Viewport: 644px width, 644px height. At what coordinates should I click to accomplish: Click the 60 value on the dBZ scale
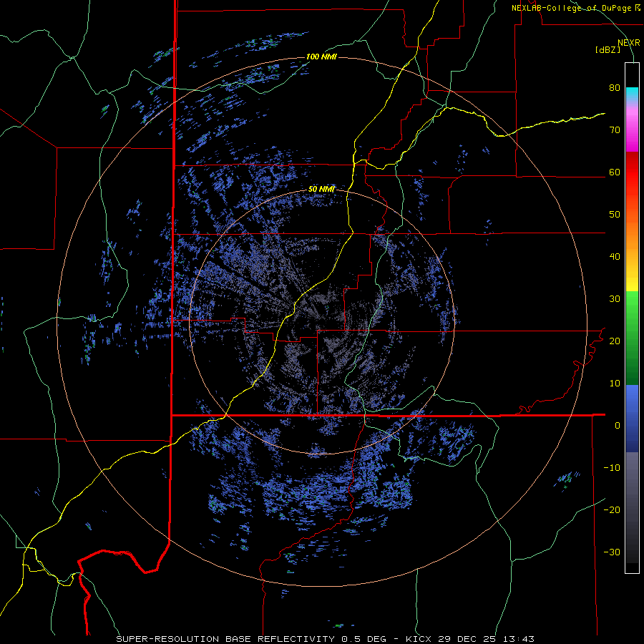[x=615, y=172]
